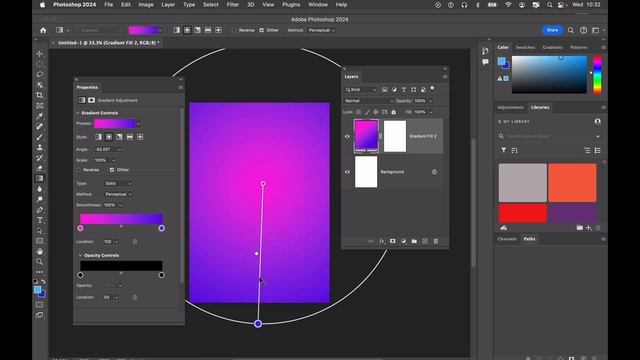Open the Adjustments tab
The width and height of the screenshot is (640, 360).
(510, 107)
